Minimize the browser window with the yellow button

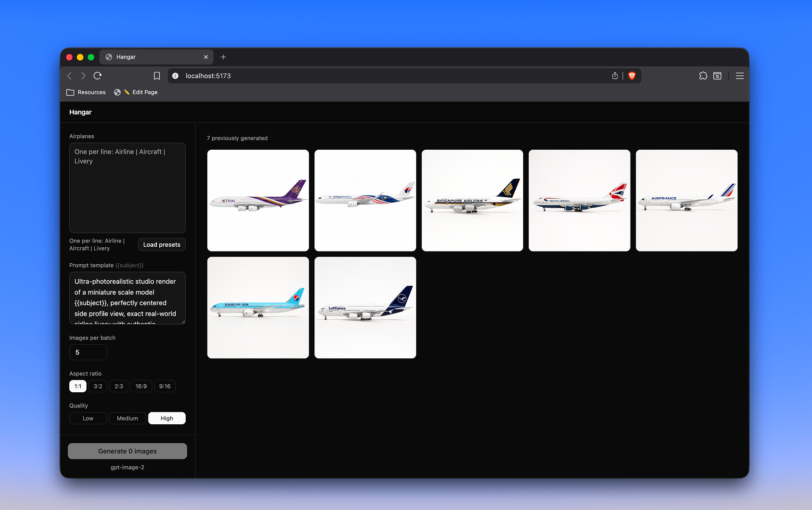tap(80, 57)
